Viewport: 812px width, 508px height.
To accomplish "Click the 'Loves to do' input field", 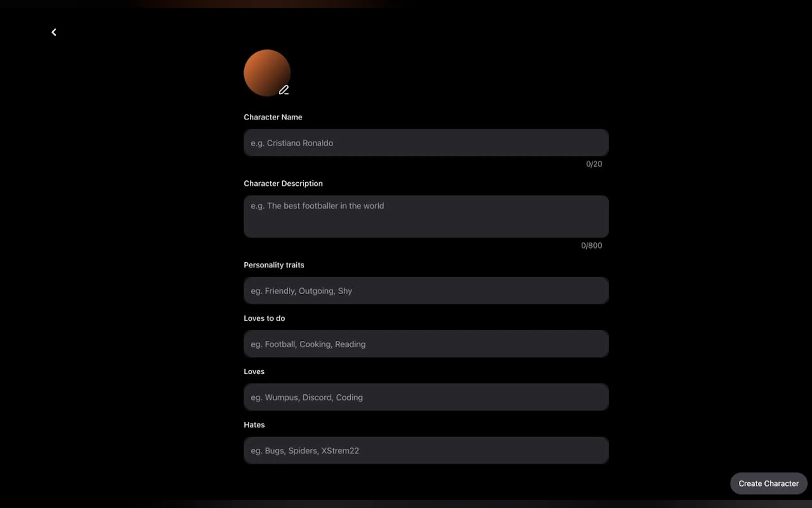I will [426, 344].
